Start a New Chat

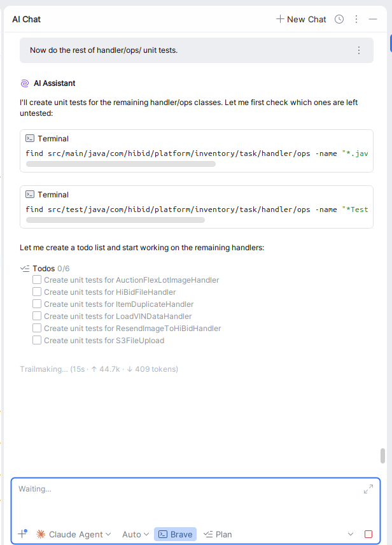pos(301,19)
